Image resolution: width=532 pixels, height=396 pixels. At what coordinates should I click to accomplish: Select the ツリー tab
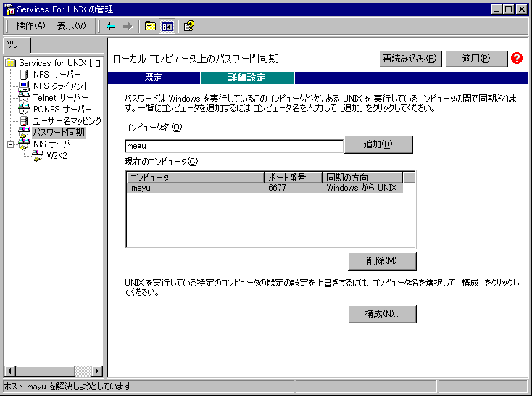(x=17, y=45)
